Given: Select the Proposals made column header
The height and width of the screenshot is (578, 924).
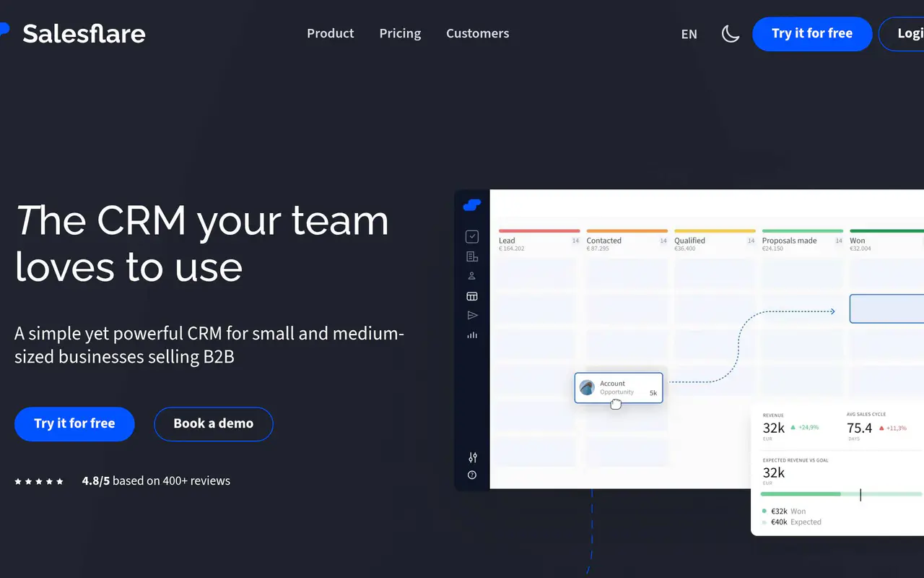Looking at the screenshot, I should 803,241.
